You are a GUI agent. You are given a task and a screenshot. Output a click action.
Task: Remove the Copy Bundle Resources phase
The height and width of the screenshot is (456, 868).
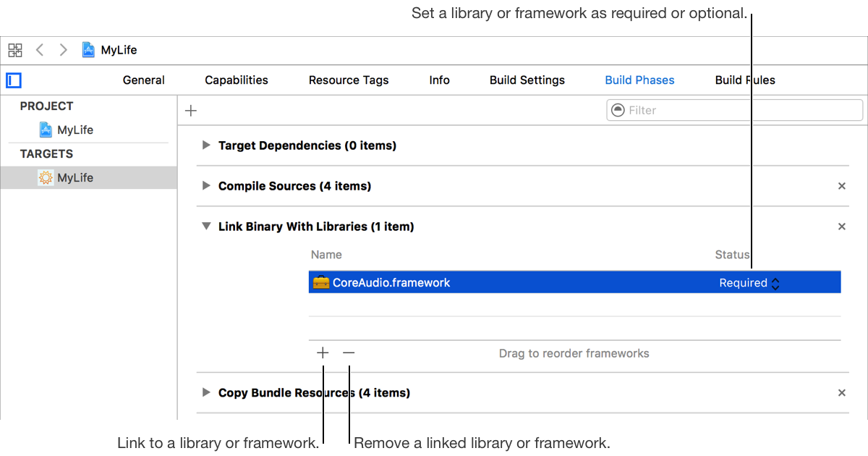coord(841,393)
